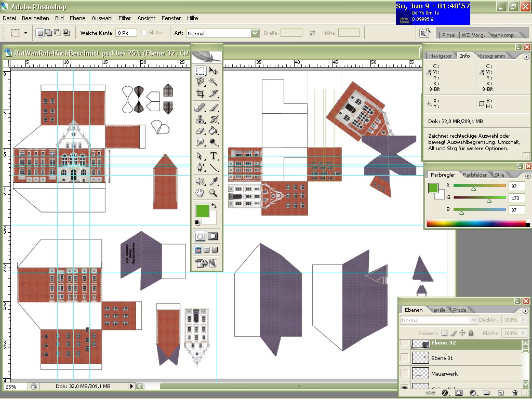Switch to Standard edit mode
Screen dimensions: 532x399
click(x=200, y=236)
